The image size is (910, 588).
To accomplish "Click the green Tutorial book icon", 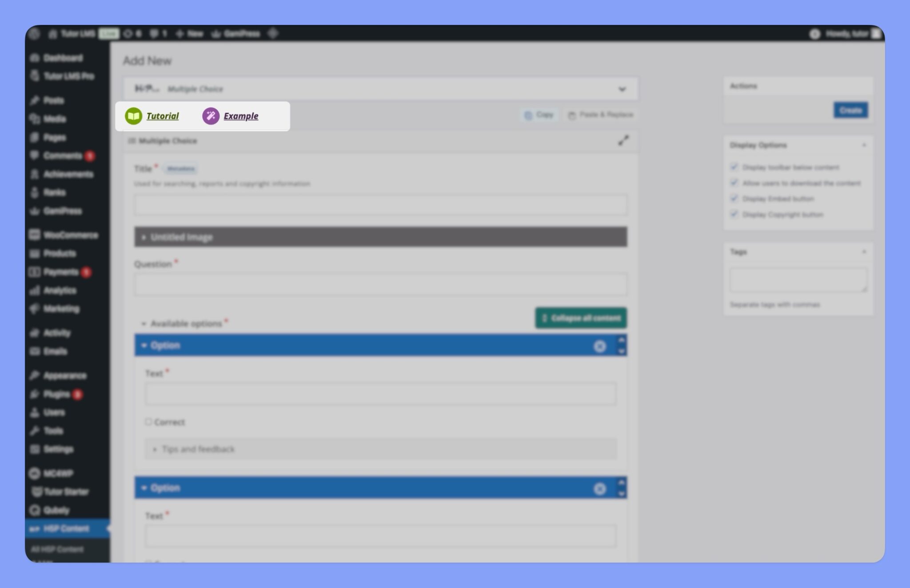I will (133, 116).
